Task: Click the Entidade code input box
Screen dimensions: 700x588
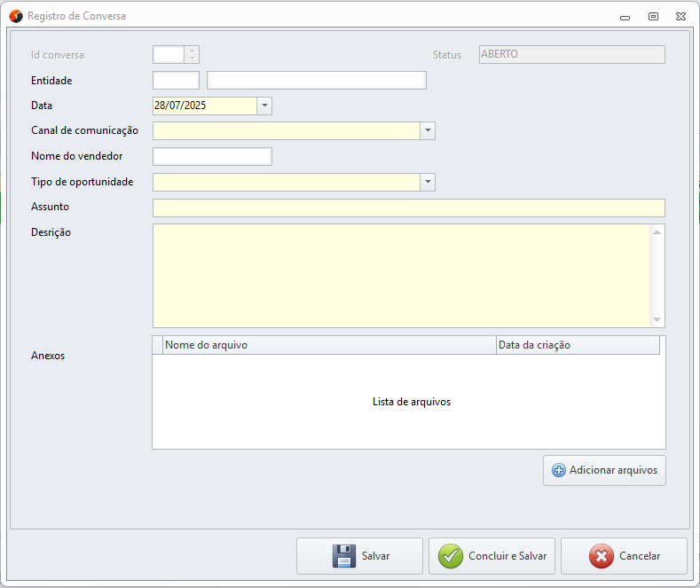Action: coord(176,81)
